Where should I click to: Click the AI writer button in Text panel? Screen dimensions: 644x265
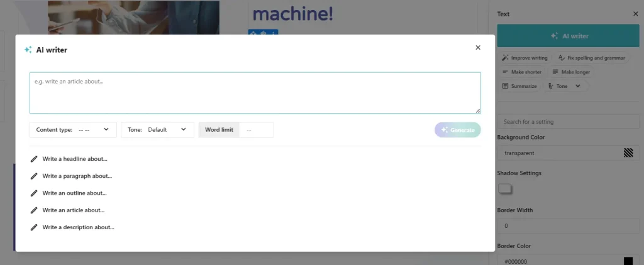568,36
